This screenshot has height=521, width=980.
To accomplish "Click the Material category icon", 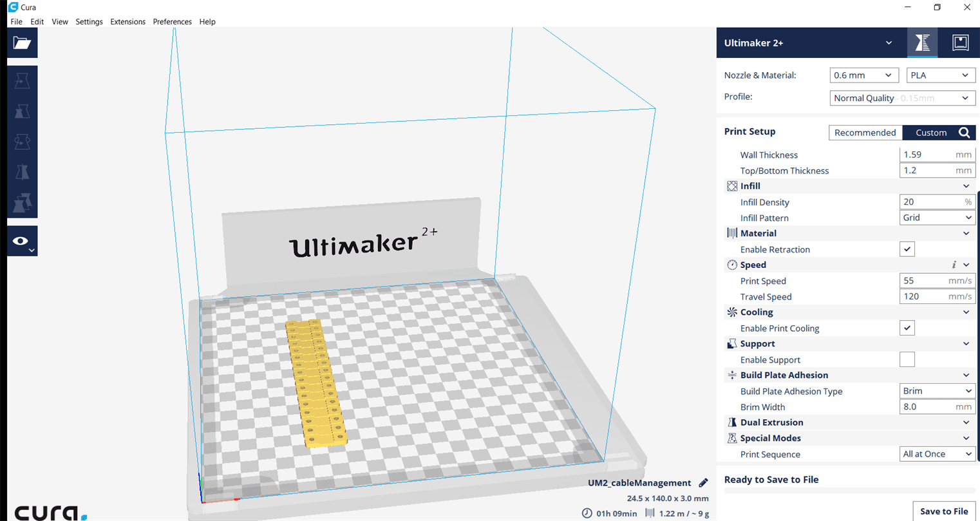I will click(x=732, y=233).
